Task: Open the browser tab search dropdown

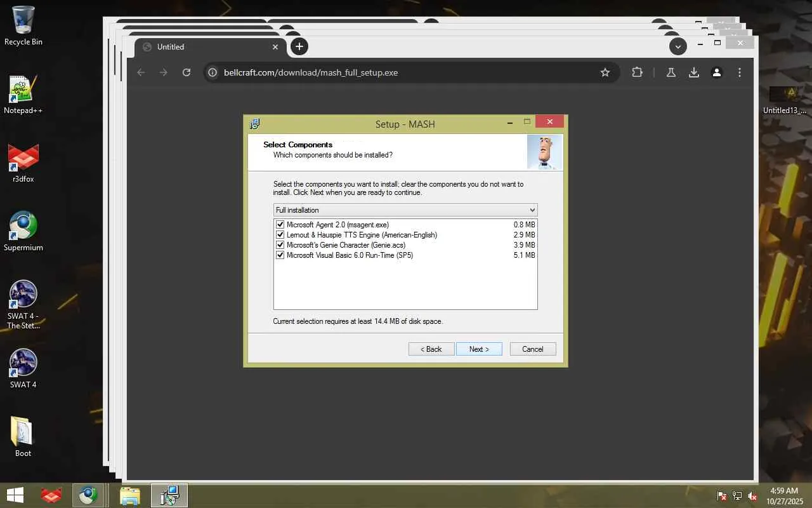Action: [x=678, y=46]
